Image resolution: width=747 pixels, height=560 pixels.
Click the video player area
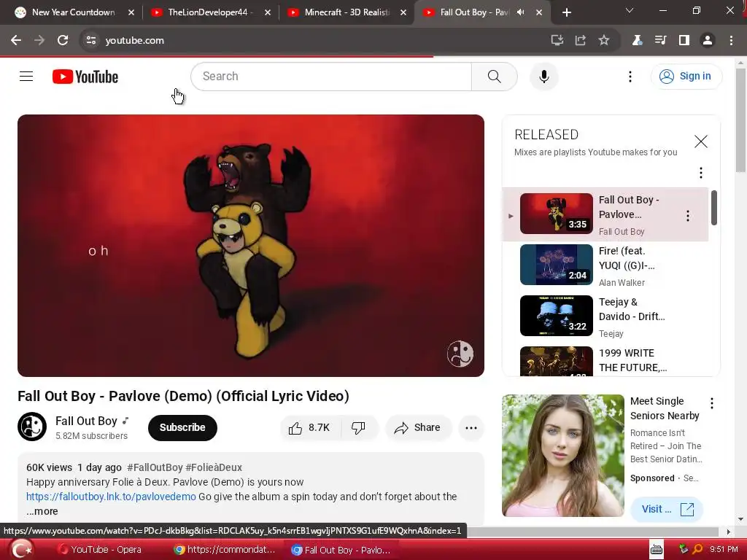(x=251, y=245)
